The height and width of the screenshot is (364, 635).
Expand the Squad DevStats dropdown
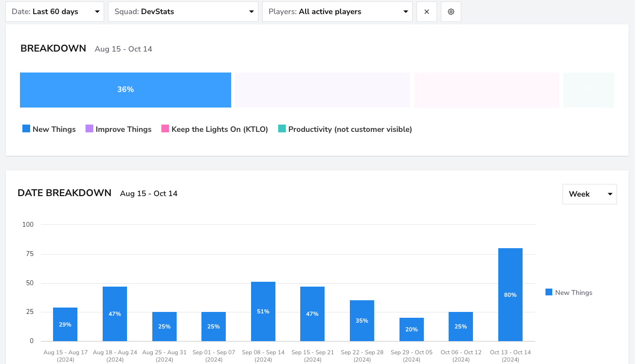[x=183, y=12]
